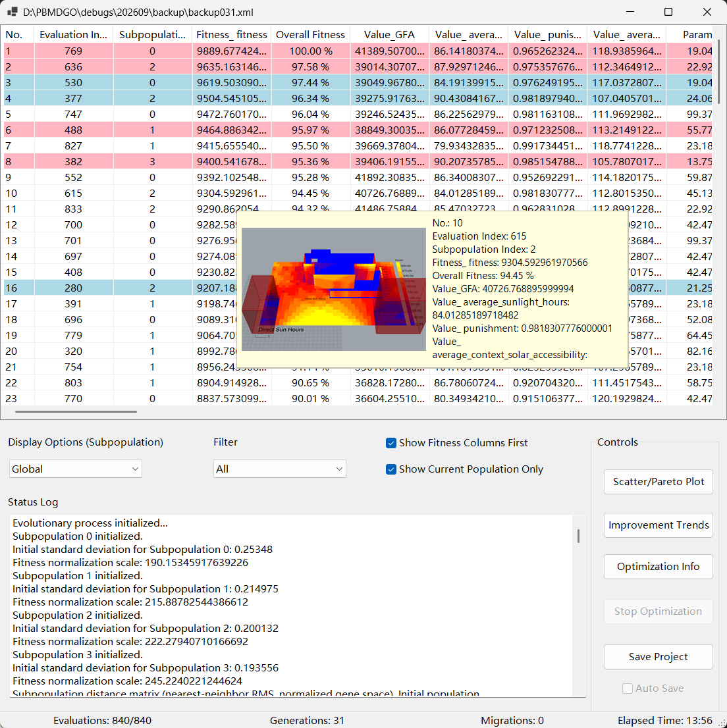Select row with Evaluation Index 530
The height and width of the screenshot is (728, 727).
[x=358, y=83]
